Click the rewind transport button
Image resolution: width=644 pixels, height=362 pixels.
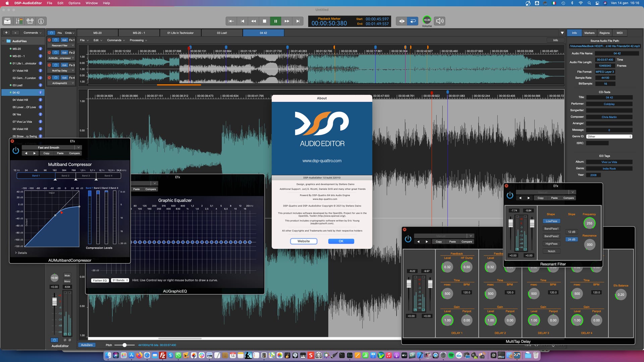pyautogui.click(x=253, y=21)
